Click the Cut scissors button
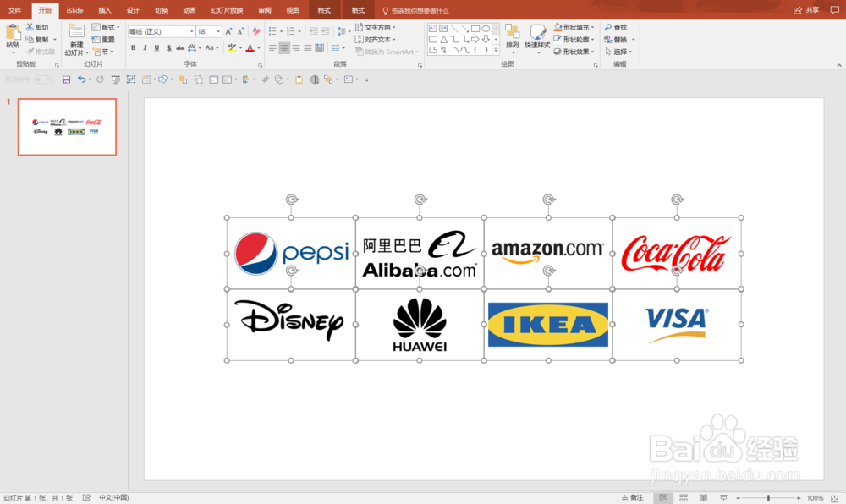 [x=37, y=27]
